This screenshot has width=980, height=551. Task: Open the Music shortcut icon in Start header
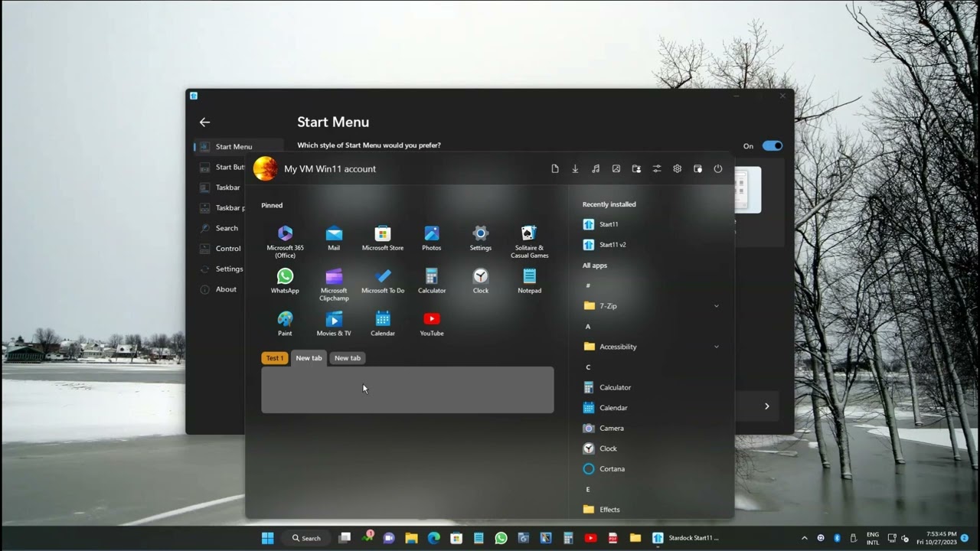596,169
